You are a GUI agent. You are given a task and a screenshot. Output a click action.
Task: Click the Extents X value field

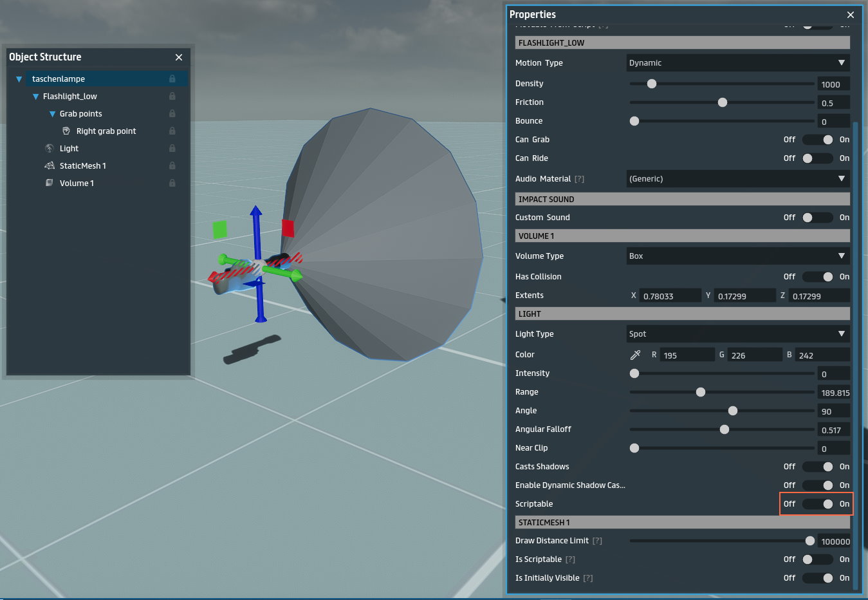(x=670, y=296)
